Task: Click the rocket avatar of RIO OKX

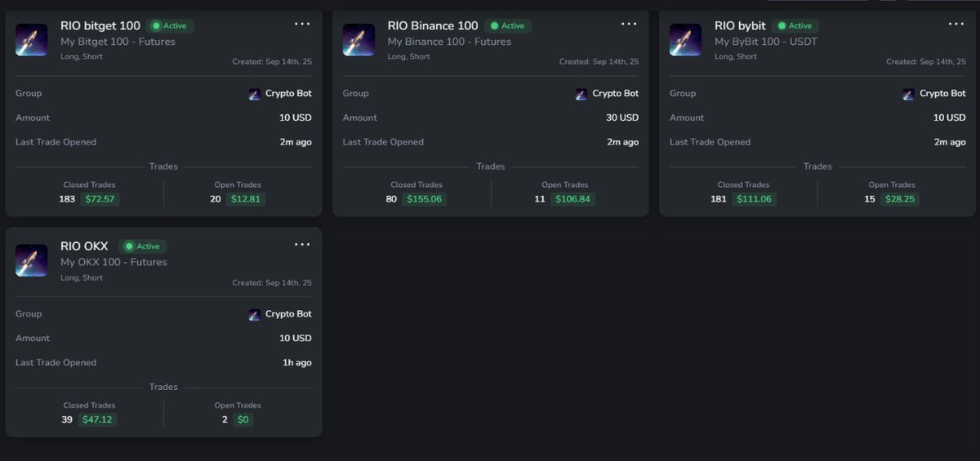Action: pyautogui.click(x=31, y=260)
